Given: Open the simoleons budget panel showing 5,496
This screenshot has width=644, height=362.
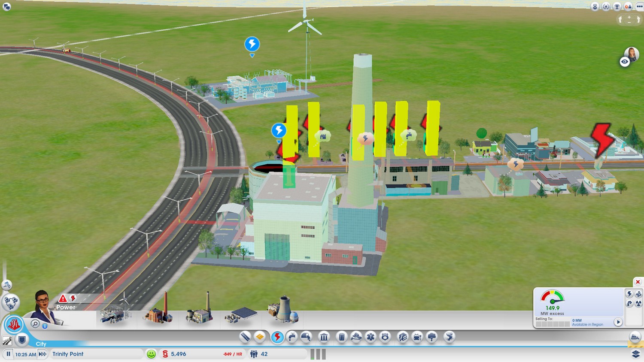Looking at the screenshot, I should [x=202, y=354].
